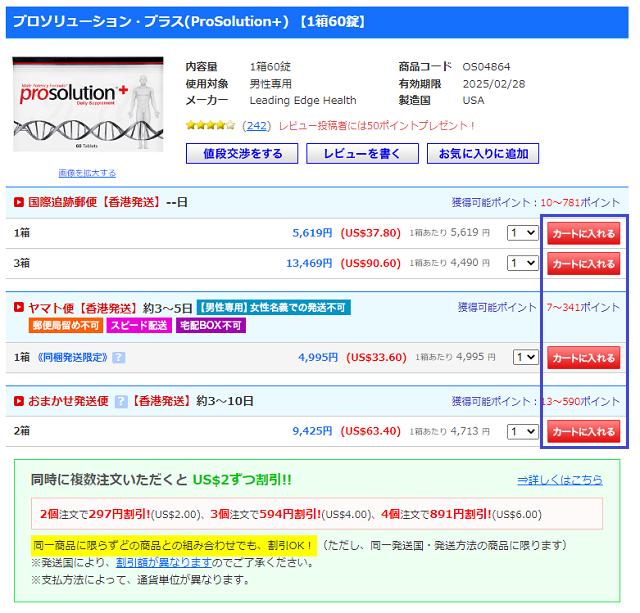Click the 13～590ポイント text

[x=581, y=402]
